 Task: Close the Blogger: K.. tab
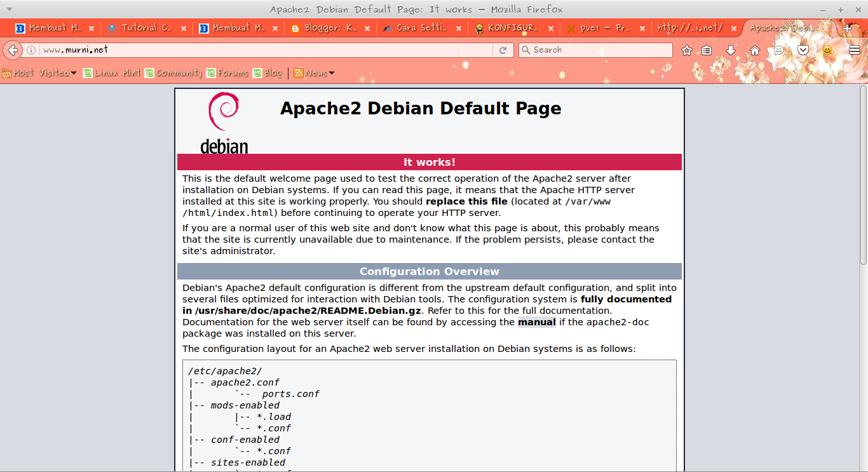367,29
